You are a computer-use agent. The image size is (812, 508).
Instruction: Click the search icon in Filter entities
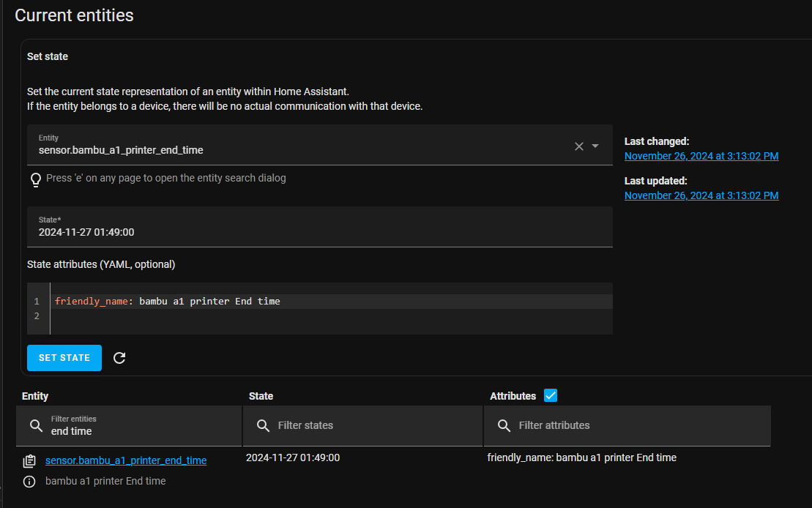(36, 426)
